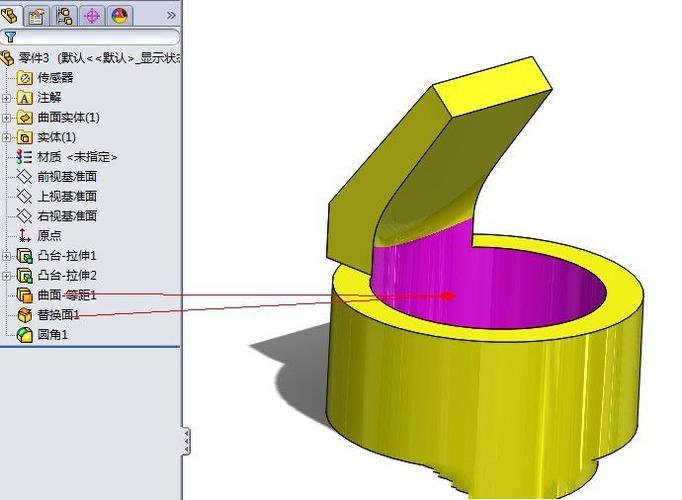Image resolution: width=682 pixels, height=500 pixels.
Task: Expand the 实体(1) solid bodies folder
Action: point(6,137)
